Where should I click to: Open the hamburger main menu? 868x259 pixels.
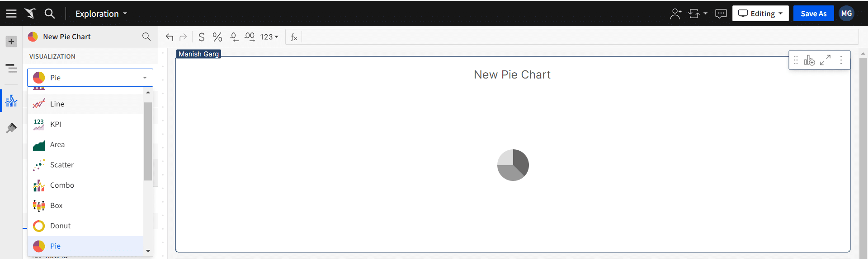tap(11, 14)
